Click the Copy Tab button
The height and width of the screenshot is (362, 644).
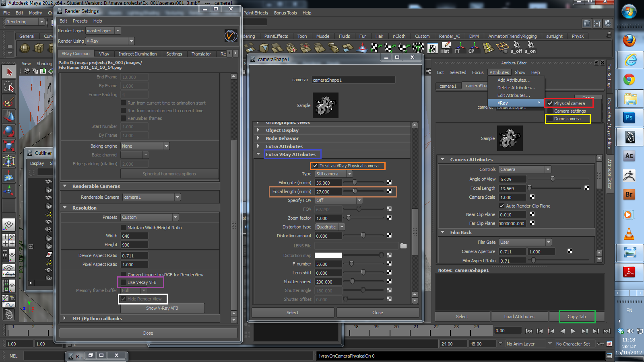[x=576, y=317]
